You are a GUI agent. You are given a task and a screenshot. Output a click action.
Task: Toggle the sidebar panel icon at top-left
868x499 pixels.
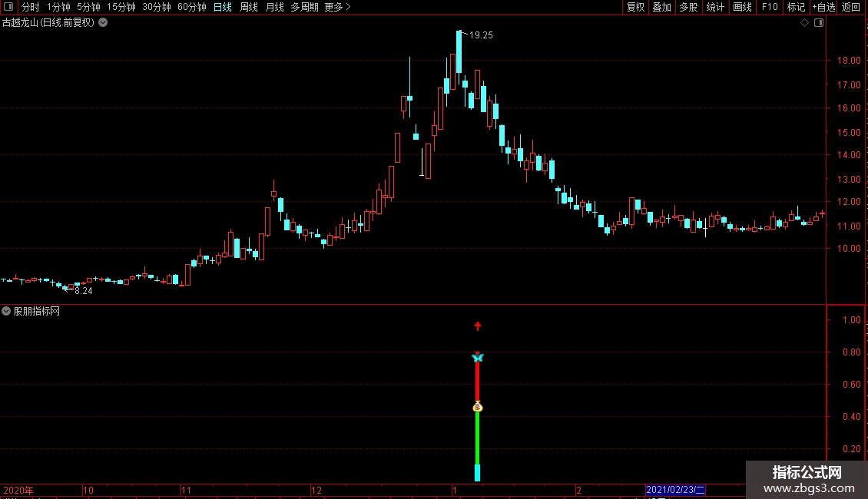(8, 7)
